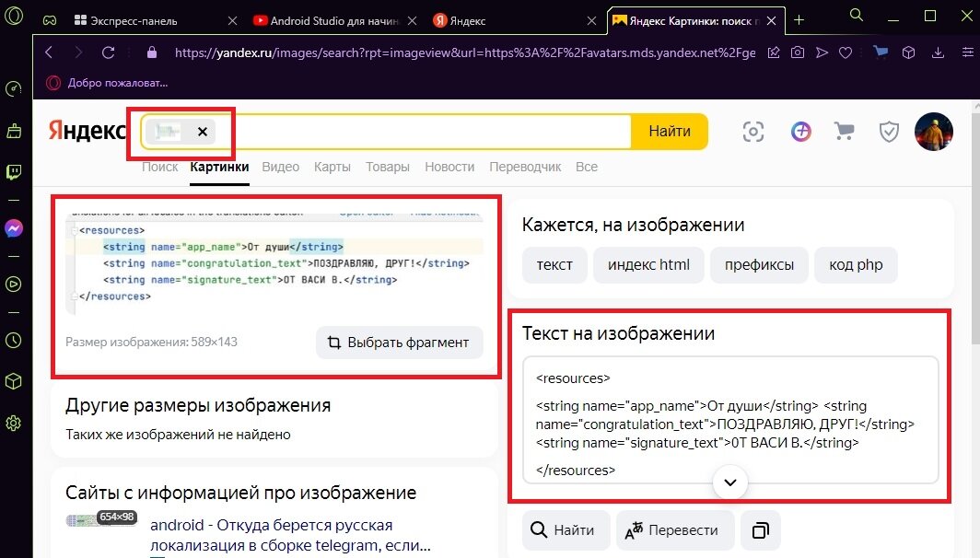This screenshot has width=980, height=558.
Task: Click Выбрать фрагмент button
Action: tap(400, 343)
